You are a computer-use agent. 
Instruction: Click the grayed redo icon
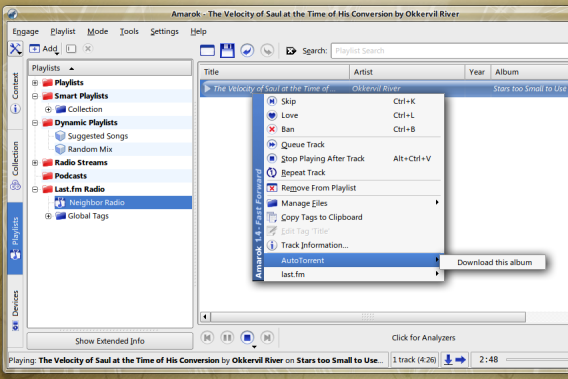pos(267,50)
